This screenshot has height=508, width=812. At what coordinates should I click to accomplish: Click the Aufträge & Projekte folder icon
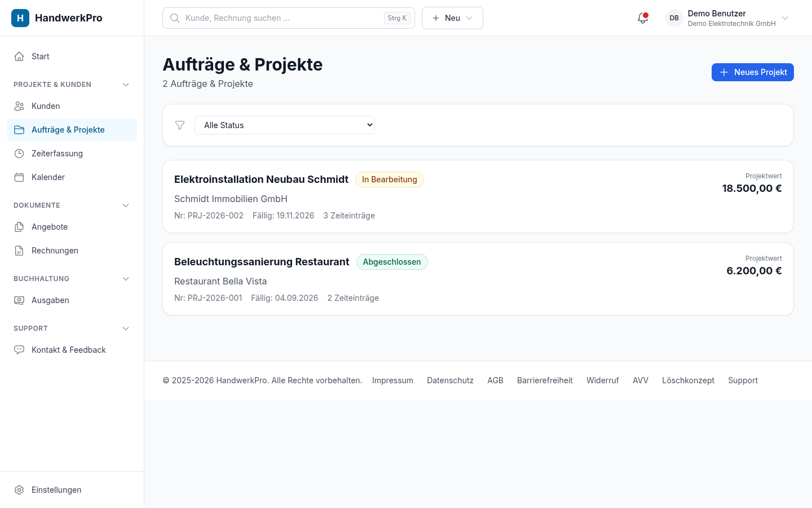[19, 130]
